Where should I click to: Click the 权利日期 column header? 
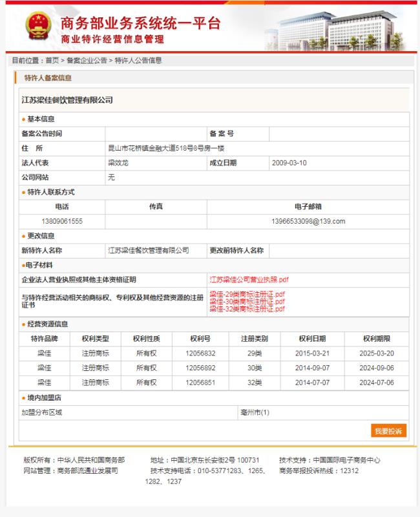point(312,339)
